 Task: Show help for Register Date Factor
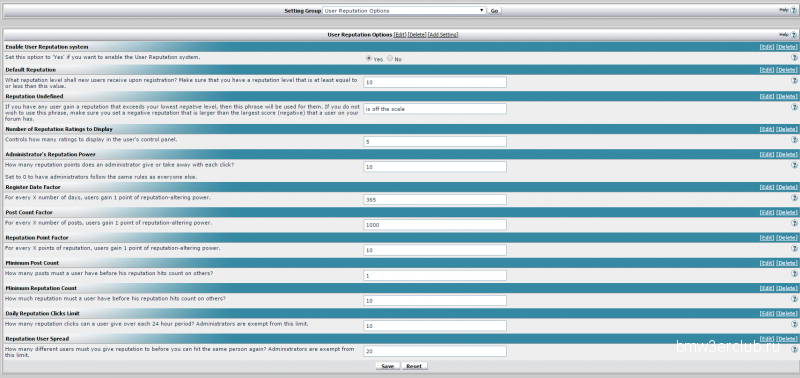[x=794, y=198]
